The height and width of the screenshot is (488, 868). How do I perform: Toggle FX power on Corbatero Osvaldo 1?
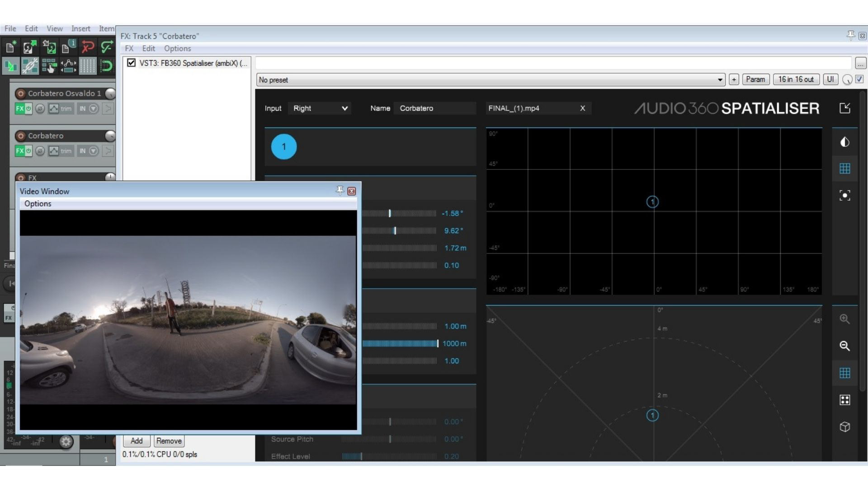28,108
